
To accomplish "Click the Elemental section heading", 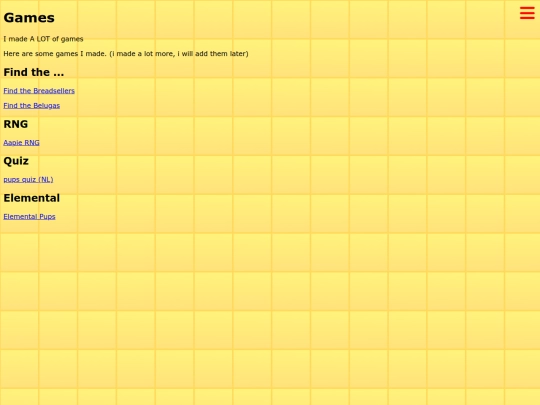I will [x=32, y=198].
